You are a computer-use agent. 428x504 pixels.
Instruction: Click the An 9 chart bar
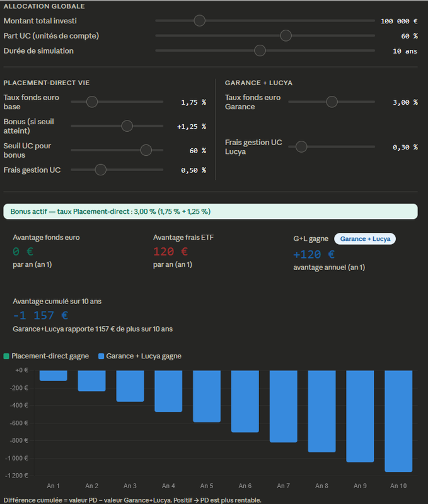pos(360,416)
